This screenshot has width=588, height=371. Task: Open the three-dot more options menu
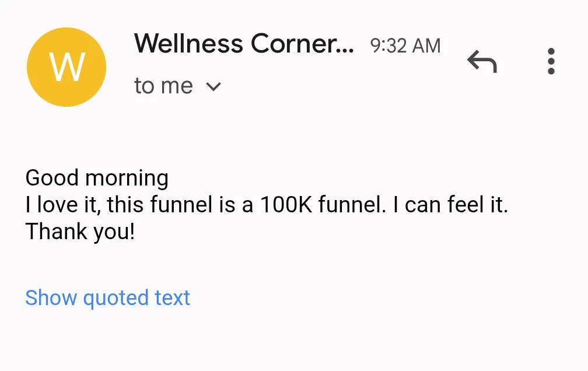click(x=551, y=61)
